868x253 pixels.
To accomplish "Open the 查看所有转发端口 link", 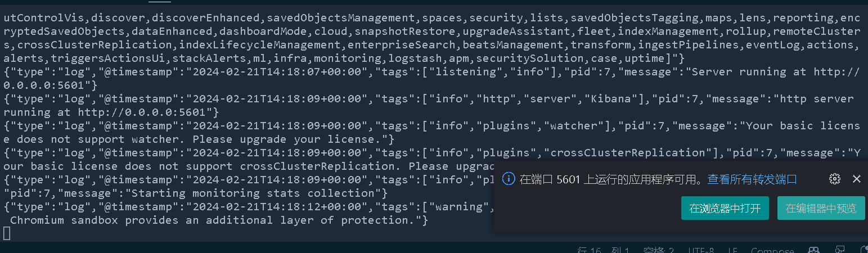I will (x=752, y=179).
